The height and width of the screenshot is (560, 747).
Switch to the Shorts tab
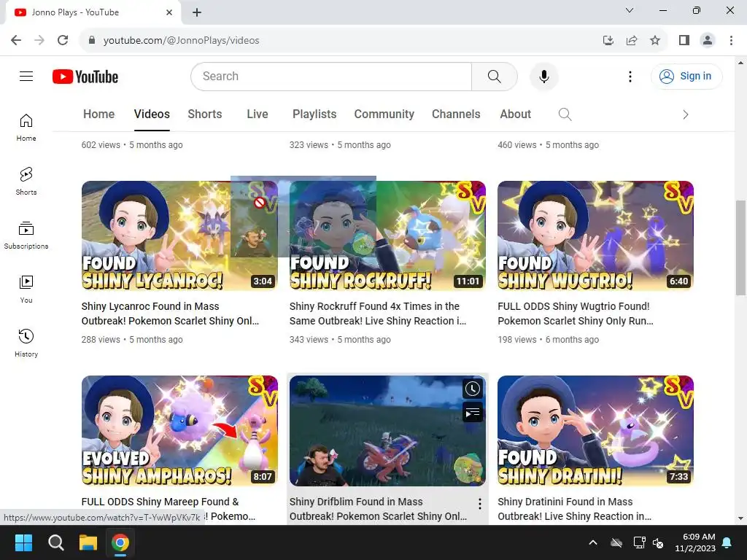(205, 114)
